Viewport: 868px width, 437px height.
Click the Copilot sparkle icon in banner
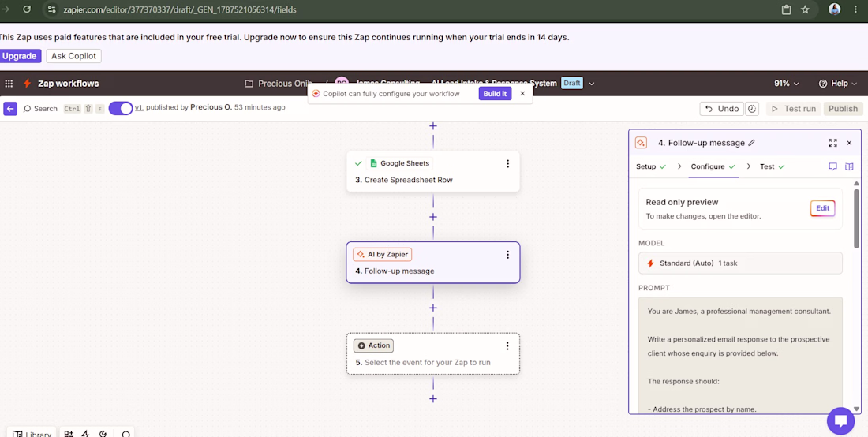[x=316, y=94]
